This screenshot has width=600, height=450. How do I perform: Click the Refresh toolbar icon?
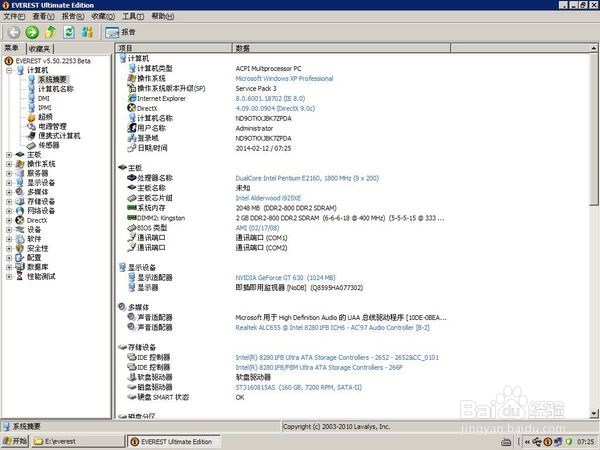pyautogui.click(x=69, y=32)
